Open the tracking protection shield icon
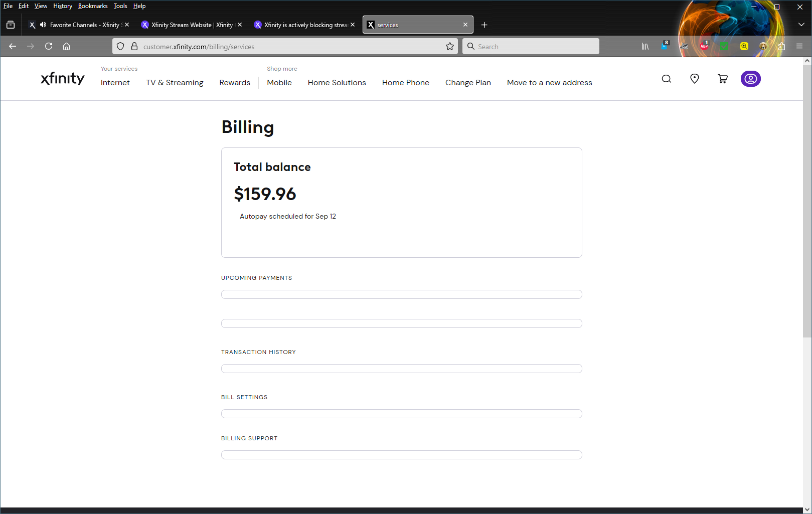Screen dimensions: 812x514 coord(120,46)
